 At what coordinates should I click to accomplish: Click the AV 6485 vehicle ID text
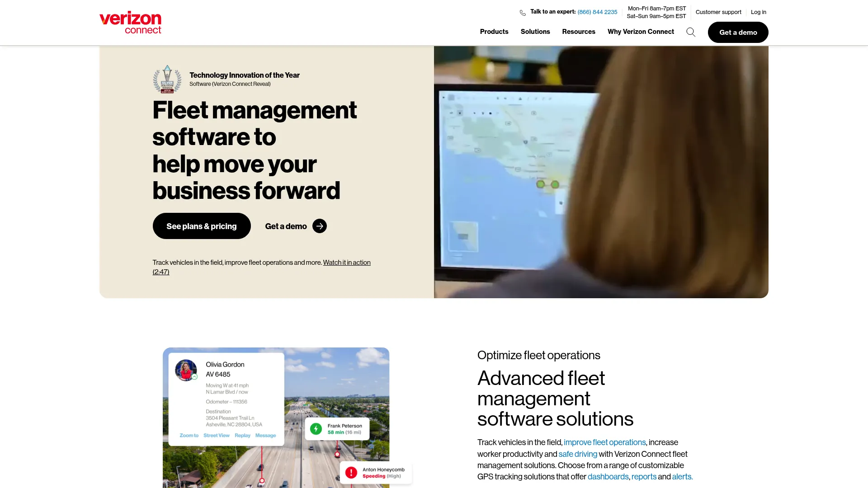click(218, 375)
